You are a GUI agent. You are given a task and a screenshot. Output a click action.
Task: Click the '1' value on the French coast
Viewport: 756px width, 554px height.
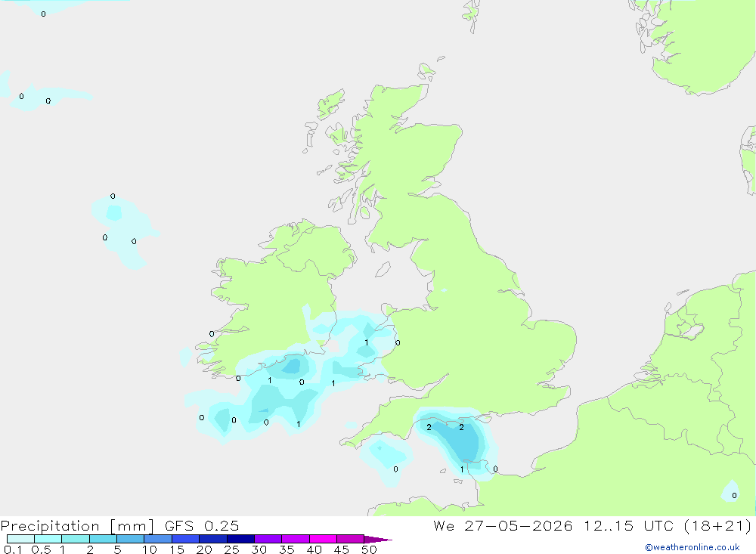click(x=462, y=469)
